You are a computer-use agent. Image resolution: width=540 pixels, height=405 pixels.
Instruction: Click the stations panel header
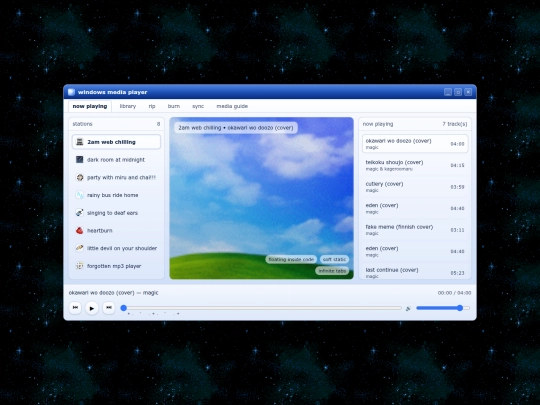116,124
